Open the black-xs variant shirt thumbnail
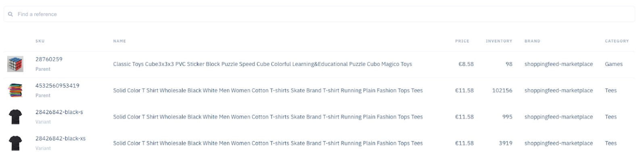 [15, 143]
